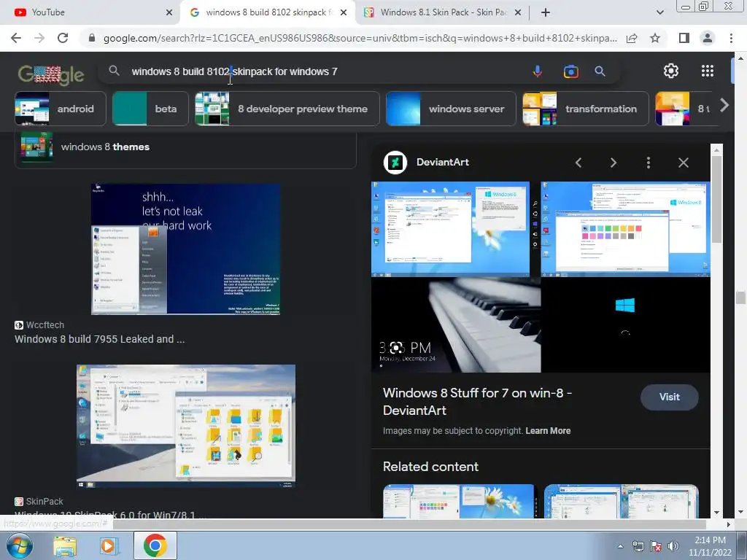
Task: Click the blue search magnifier button
Action: pyautogui.click(x=600, y=71)
